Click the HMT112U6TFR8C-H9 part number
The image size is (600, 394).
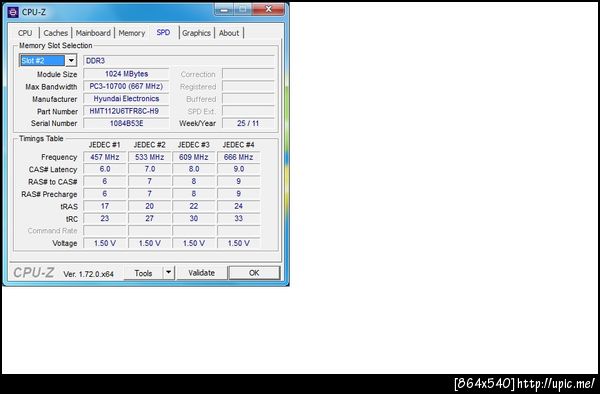pyautogui.click(x=126, y=111)
